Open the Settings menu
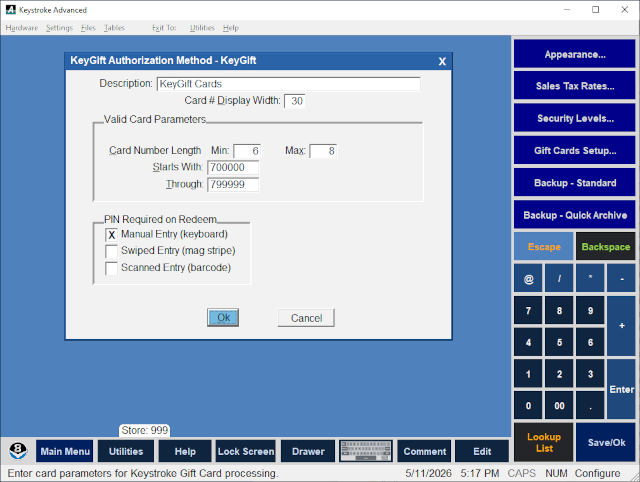Viewport: 640px width, 482px height. click(59, 28)
